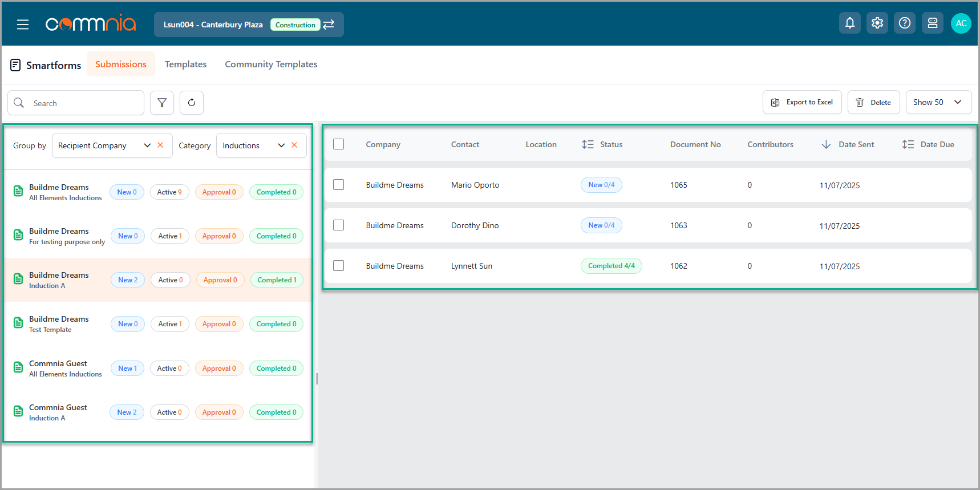Open the Lsun004 - Canterbury Plaza project selector
Image resolution: width=980 pixels, height=490 pixels.
click(x=249, y=25)
